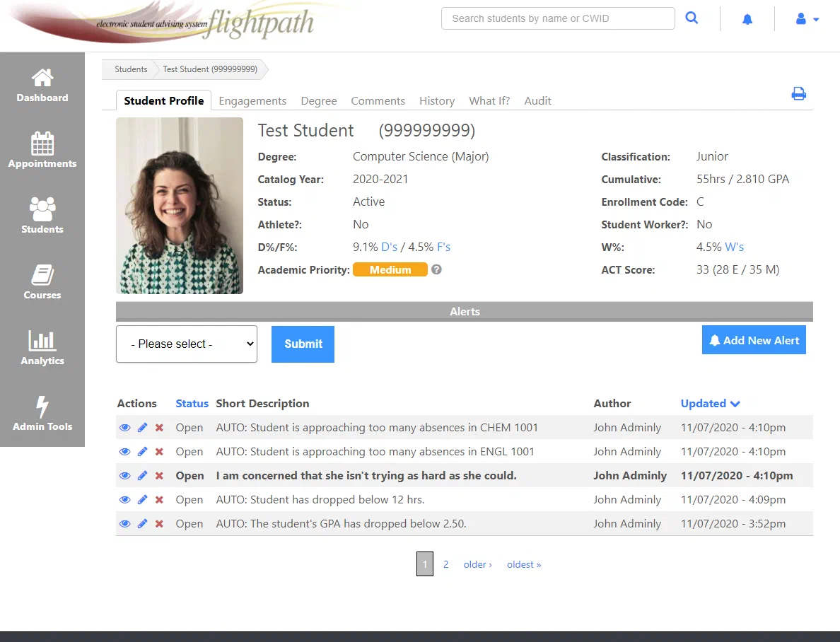840x642 pixels.
Task: Edit the 'I am concerned' alert
Action: coord(143,475)
